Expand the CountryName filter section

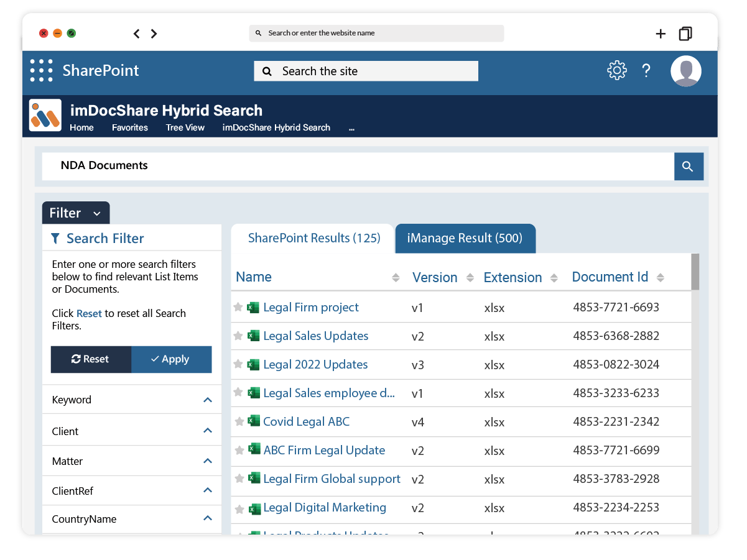[x=208, y=518]
